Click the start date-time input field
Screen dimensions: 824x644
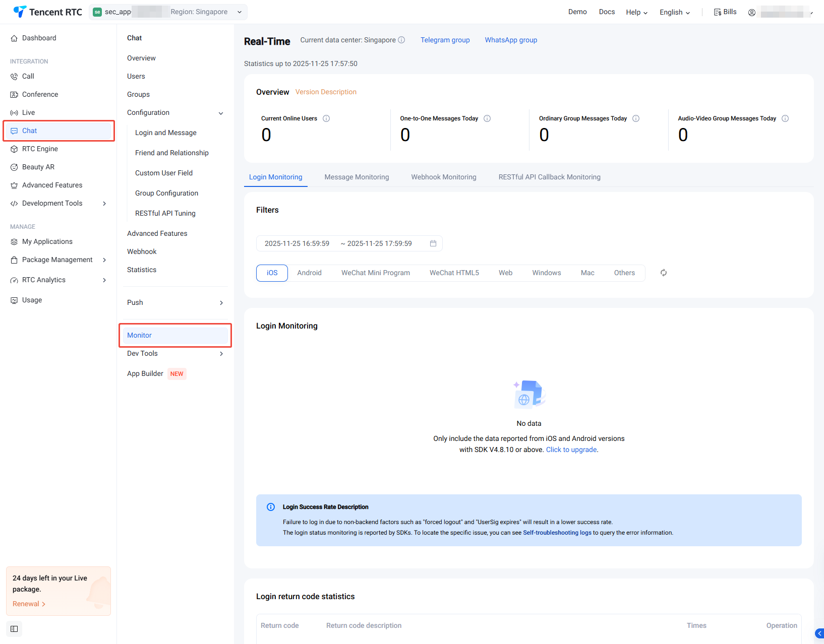[297, 243]
